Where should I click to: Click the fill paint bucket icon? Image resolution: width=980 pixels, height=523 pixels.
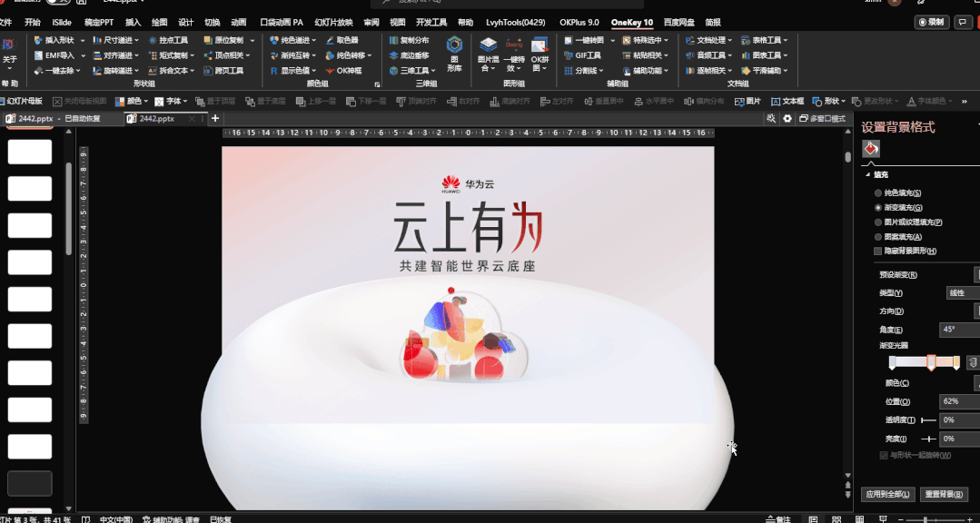click(871, 149)
